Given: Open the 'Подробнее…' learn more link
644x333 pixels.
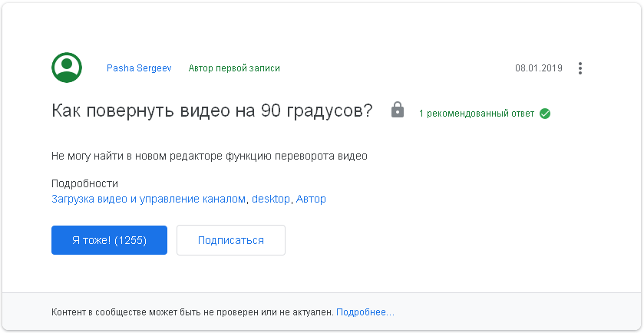Looking at the screenshot, I should click(x=365, y=313).
